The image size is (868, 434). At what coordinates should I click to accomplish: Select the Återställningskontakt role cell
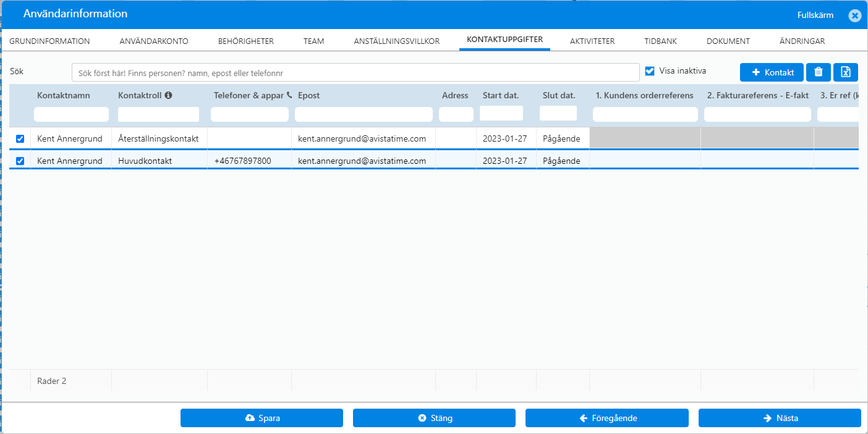(x=160, y=138)
